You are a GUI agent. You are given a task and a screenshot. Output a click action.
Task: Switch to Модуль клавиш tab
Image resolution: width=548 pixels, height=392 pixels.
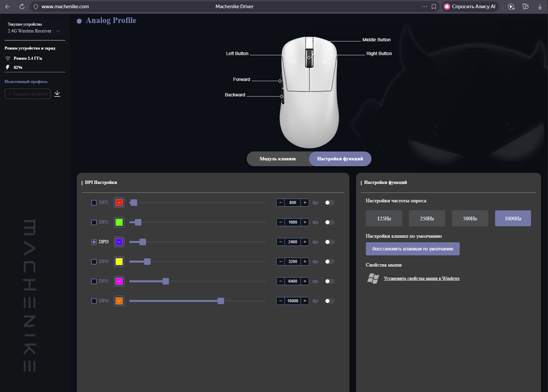[x=277, y=159]
